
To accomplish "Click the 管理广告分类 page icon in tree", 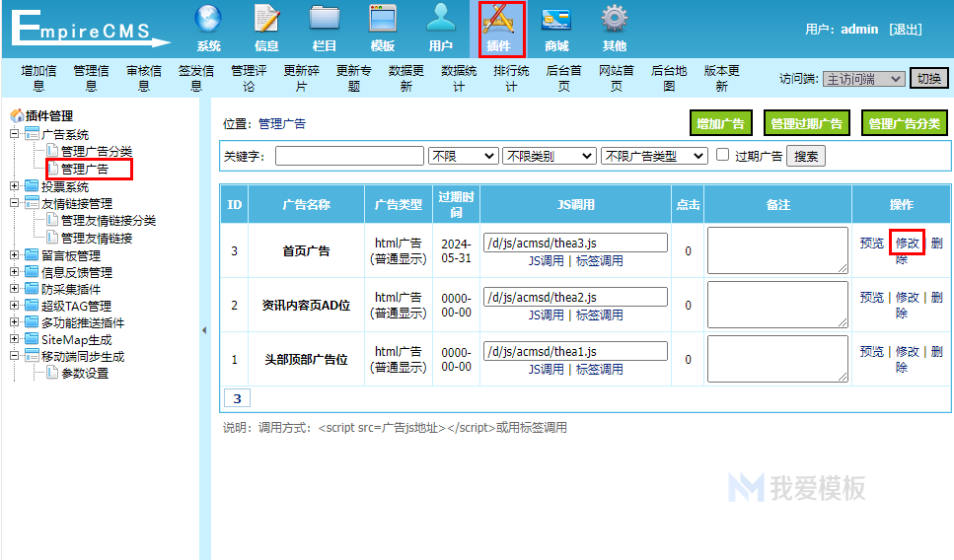I will click(x=52, y=150).
